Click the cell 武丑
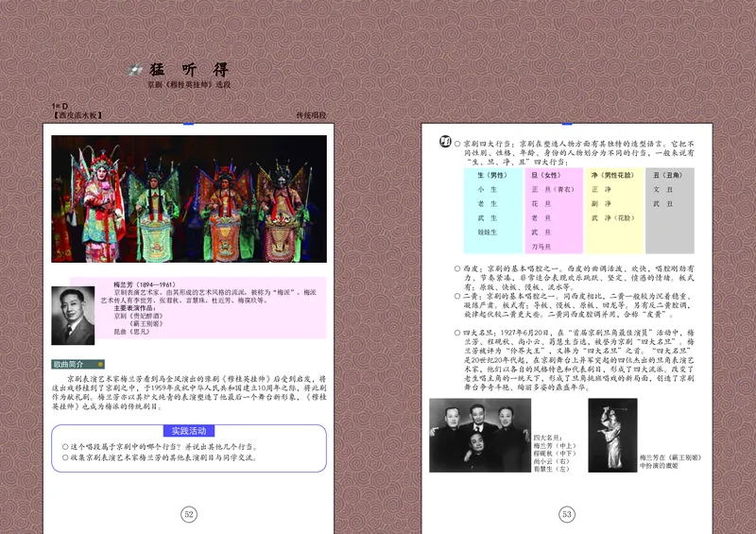The width and height of the screenshot is (756, 534). (663, 203)
